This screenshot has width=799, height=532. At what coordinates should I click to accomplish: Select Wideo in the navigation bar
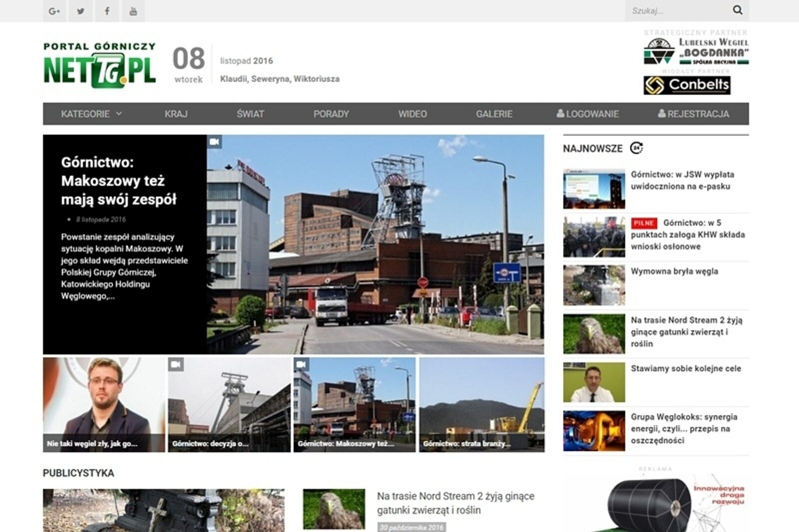pyautogui.click(x=412, y=114)
